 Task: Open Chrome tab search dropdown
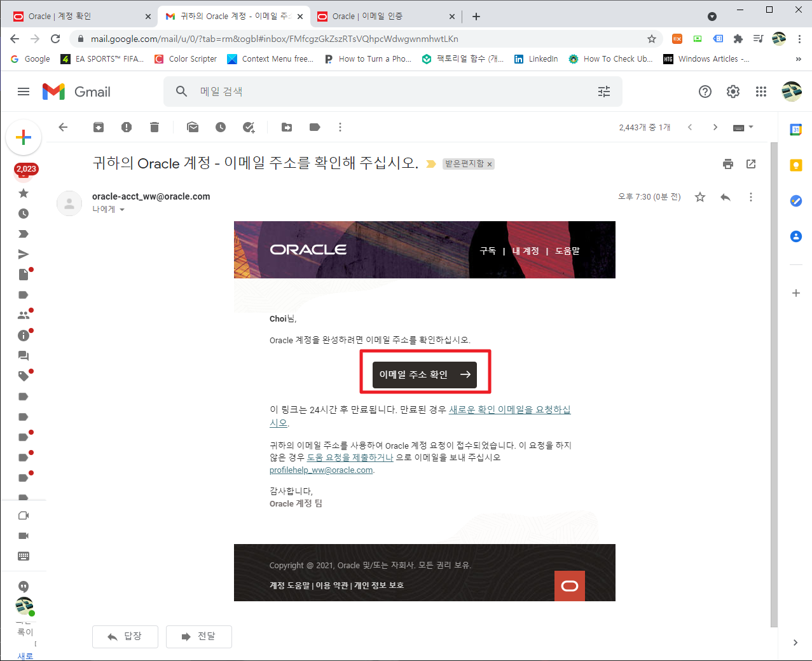click(x=712, y=17)
